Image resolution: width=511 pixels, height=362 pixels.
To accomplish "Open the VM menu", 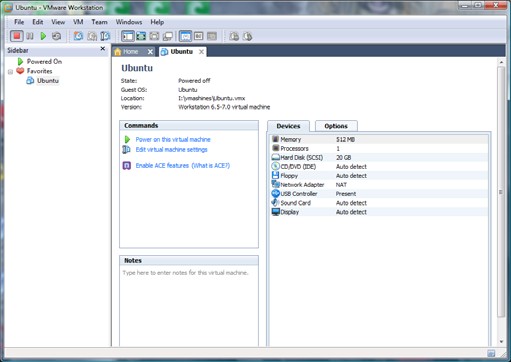I will coord(78,22).
